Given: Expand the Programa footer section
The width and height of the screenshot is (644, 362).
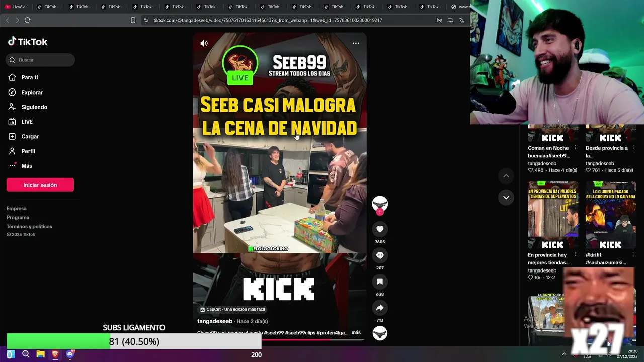Looking at the screenshot, I should click(18, 217).
